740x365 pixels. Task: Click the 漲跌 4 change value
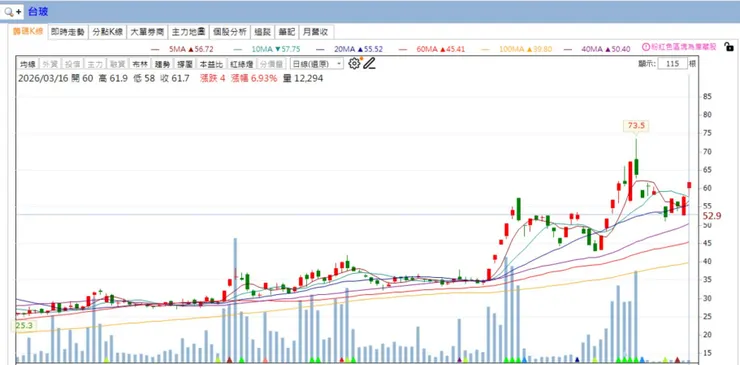pos(213,78)
